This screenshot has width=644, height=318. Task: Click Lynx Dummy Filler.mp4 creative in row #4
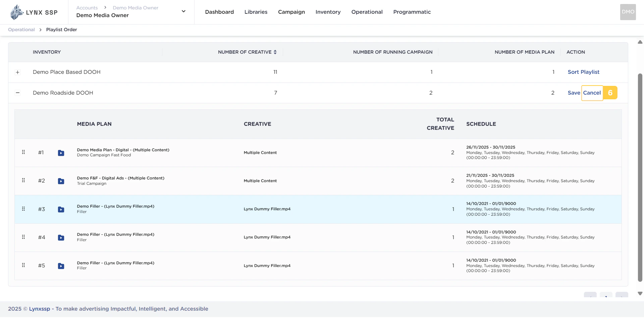[267, 237]
